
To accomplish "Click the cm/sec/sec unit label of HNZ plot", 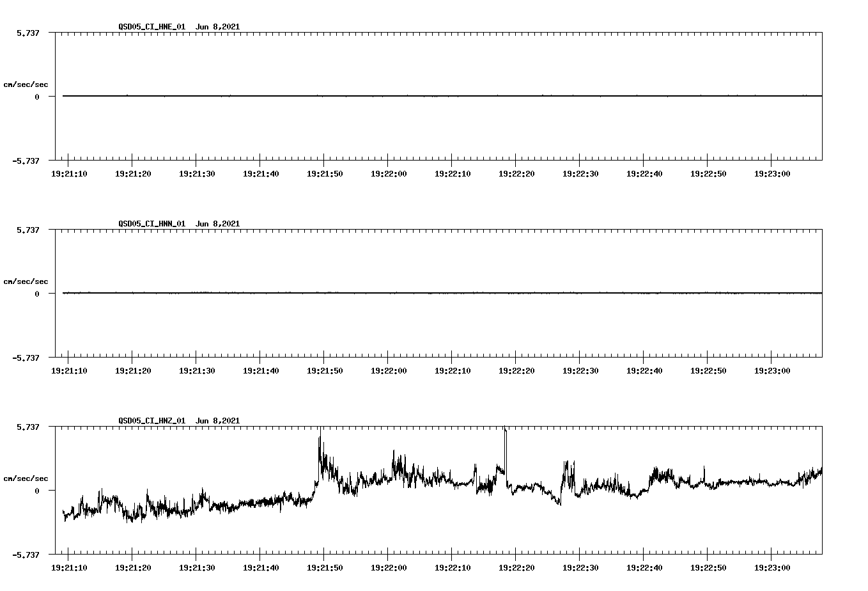I will [26, 478].
